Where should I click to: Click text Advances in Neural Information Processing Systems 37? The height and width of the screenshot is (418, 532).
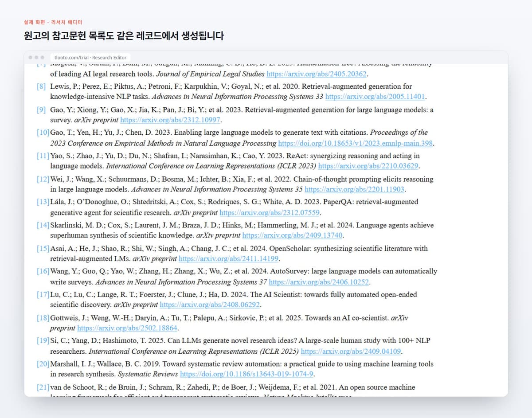(181, 282)
